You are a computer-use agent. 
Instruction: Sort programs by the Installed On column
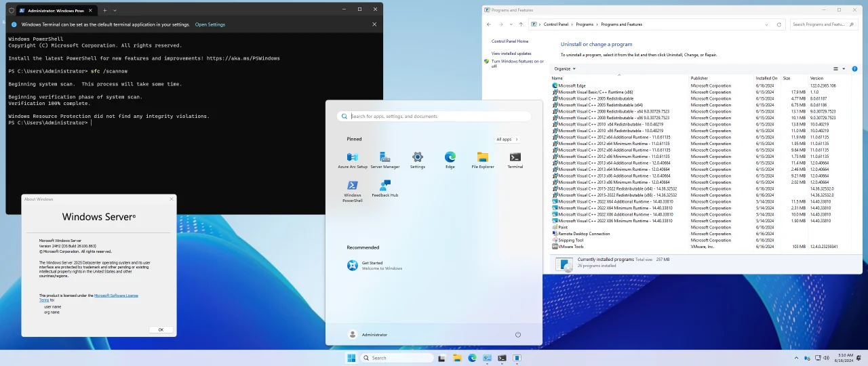click(x=768, y=78)
